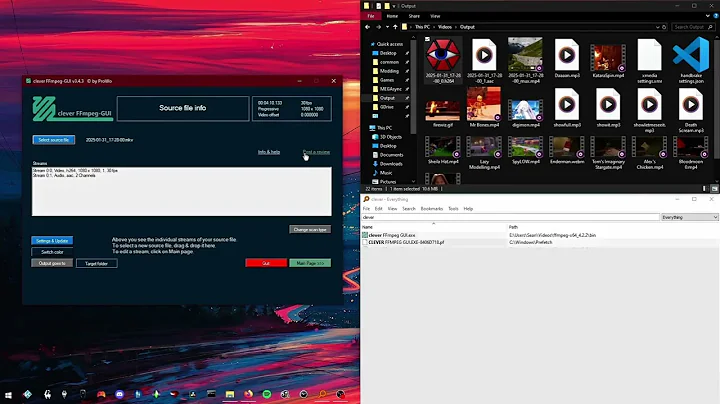Click the Explorer up-one-level arrow
Viewport: 720px width, 404px height.
coord(395,27)
